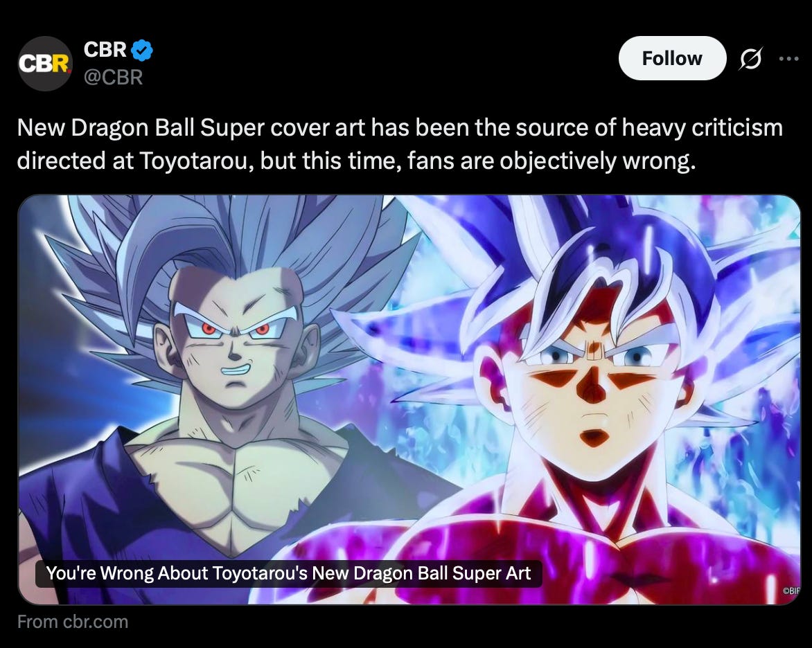Click the red-eyed gray-haired character's face
The height and width of the screenshot is (648, 812).
click(236, 336)
